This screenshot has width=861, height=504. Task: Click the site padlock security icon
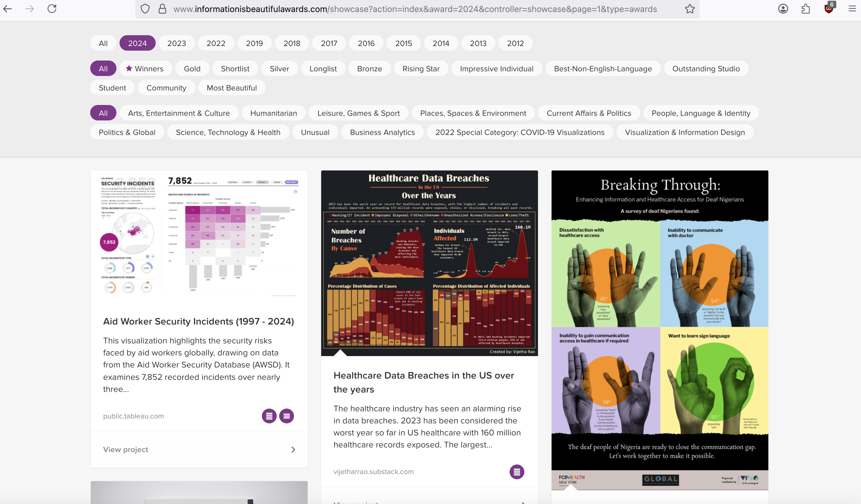coord(163,9)
